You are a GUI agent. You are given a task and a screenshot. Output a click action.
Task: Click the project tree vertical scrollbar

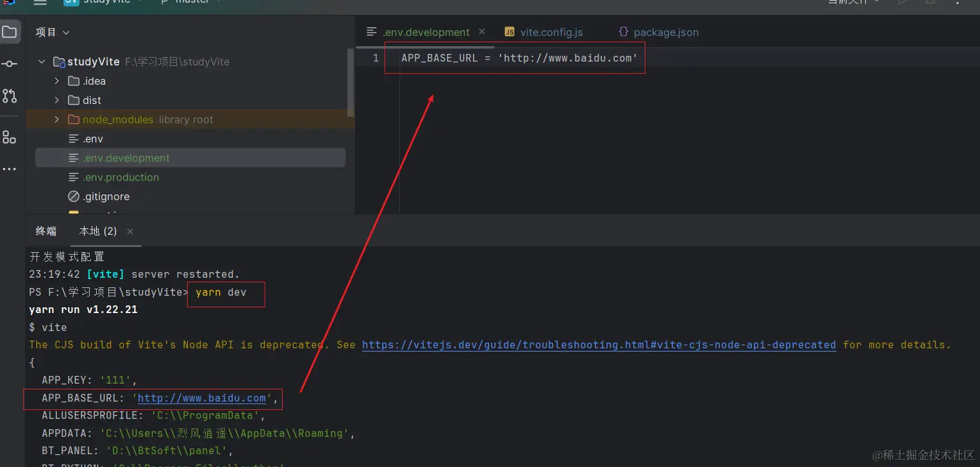tap(350, 83)
